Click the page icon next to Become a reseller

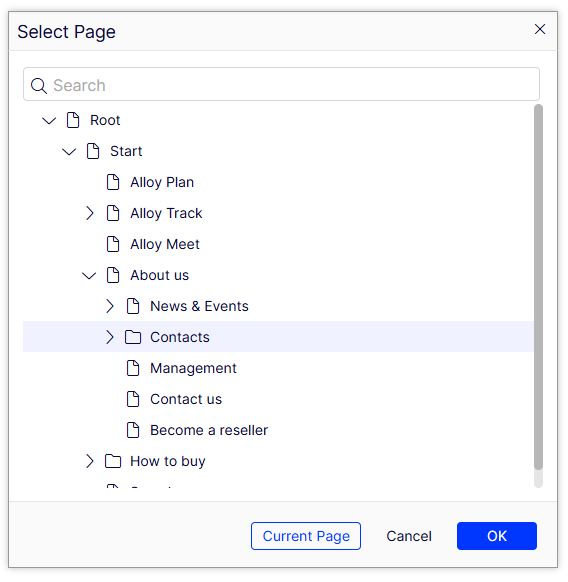133,430
